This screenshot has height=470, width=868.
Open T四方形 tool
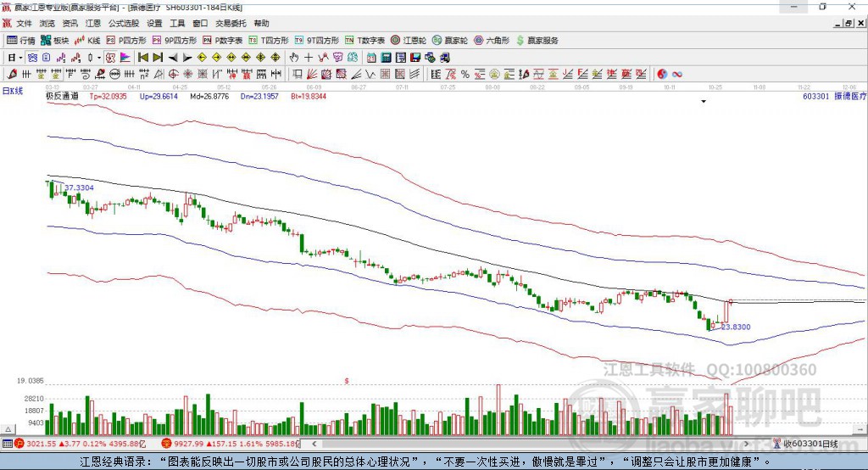click(269, 41)
